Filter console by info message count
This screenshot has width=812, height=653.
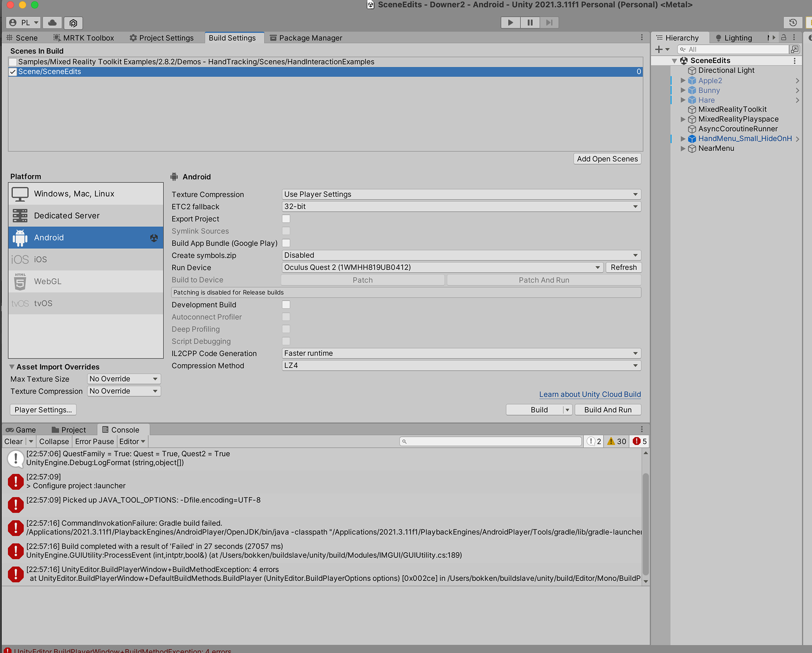tap(594, 441)
